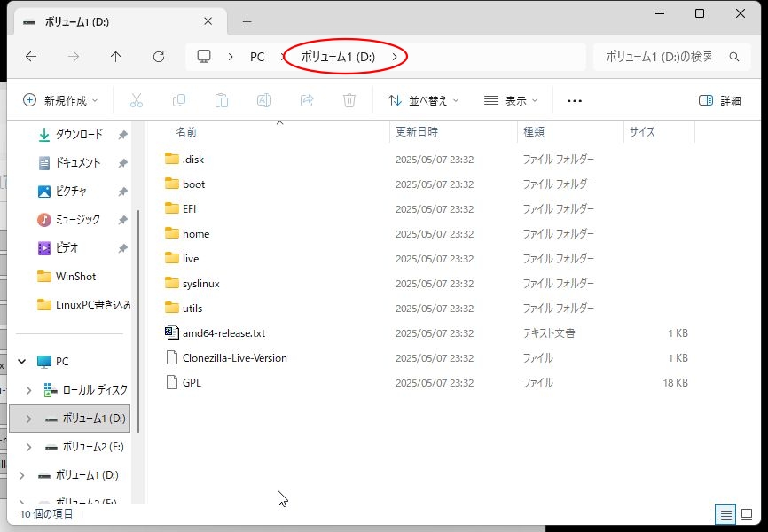The width and height of the screenshot is (768, 532).
Task: Select the Cut icon in the toolbar
Action: coord(135,100)
